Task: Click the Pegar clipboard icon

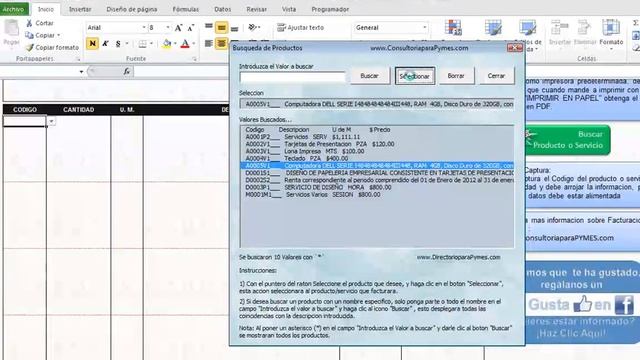Action: point(11,28)
